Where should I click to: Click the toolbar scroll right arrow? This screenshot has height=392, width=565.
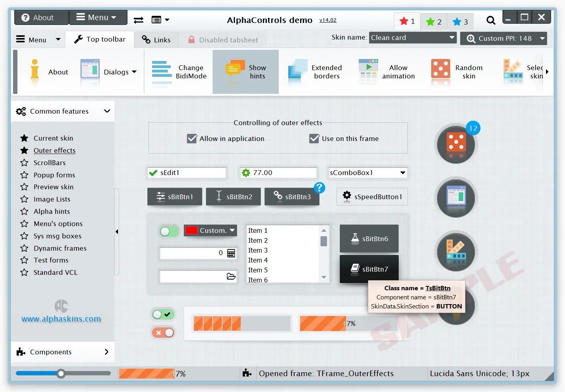(547, 72)
